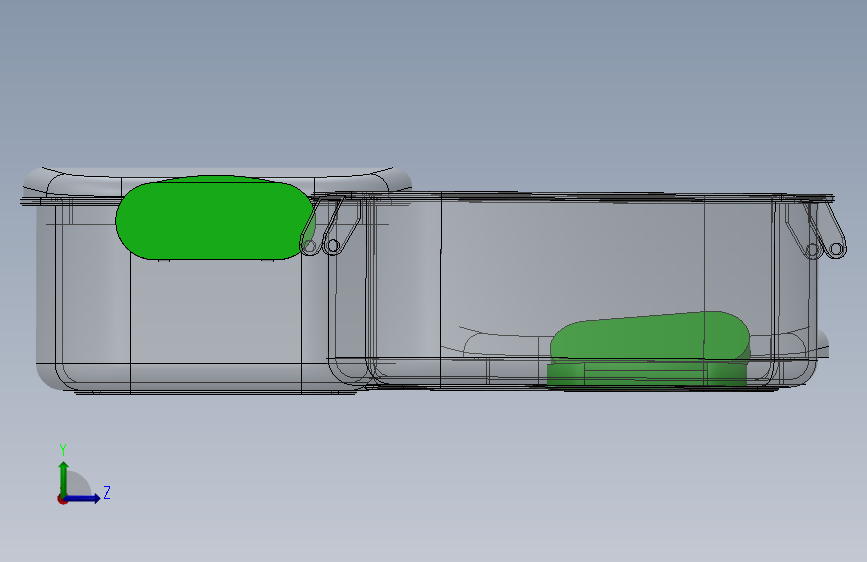Select the domed lid of left container
867x562 pixels.
217,181
